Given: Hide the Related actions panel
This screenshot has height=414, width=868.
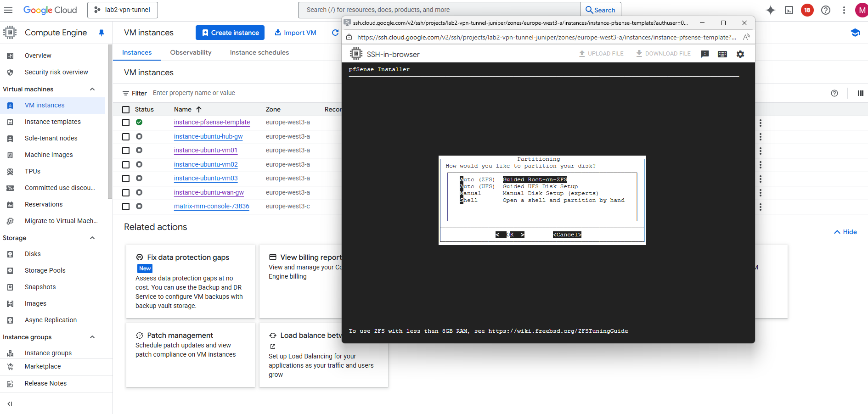Looking at the screenshot, I should [x=845, y=232].
